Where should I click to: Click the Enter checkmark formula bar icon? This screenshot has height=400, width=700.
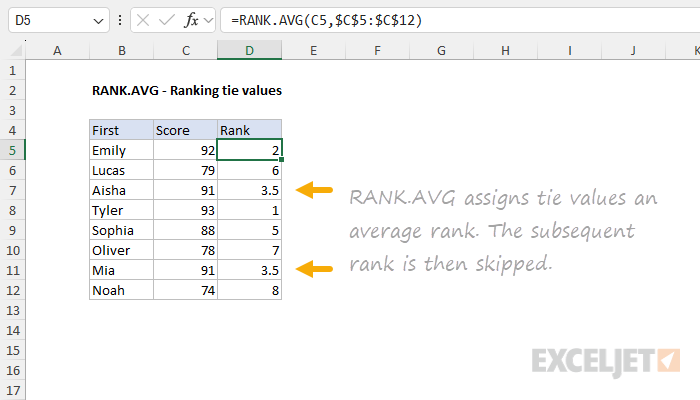coord(167,20)
